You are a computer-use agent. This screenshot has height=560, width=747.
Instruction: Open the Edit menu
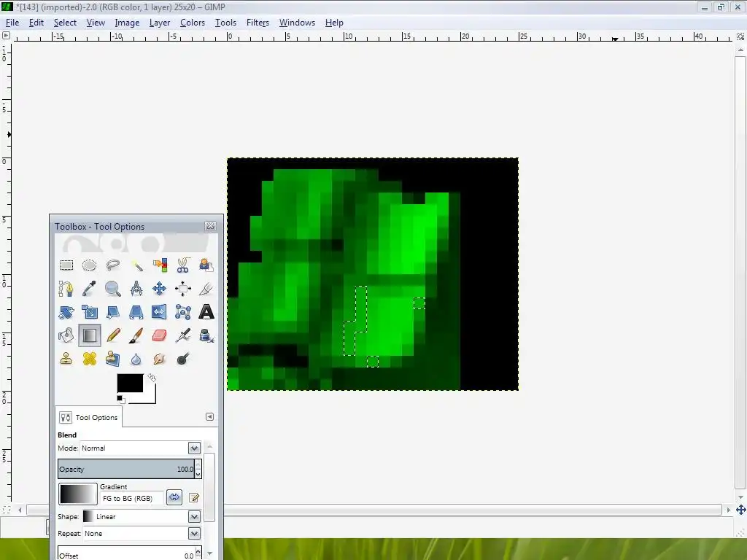click(x=36, y=23)
